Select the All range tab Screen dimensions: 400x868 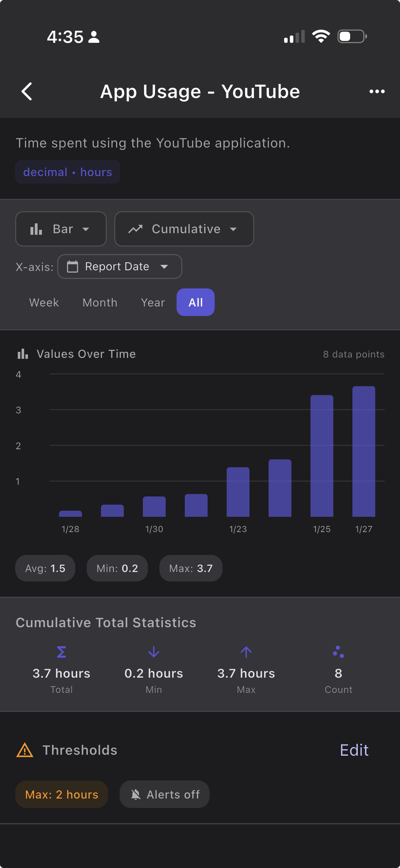click(x=196, y=302)
